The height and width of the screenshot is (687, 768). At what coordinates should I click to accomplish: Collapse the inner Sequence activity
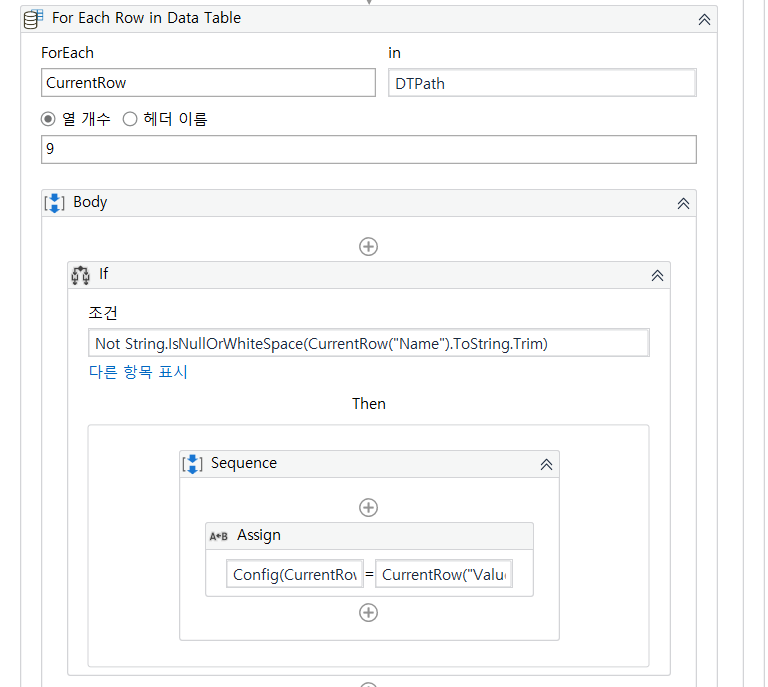pyautogui.click(x=546, y=465)
